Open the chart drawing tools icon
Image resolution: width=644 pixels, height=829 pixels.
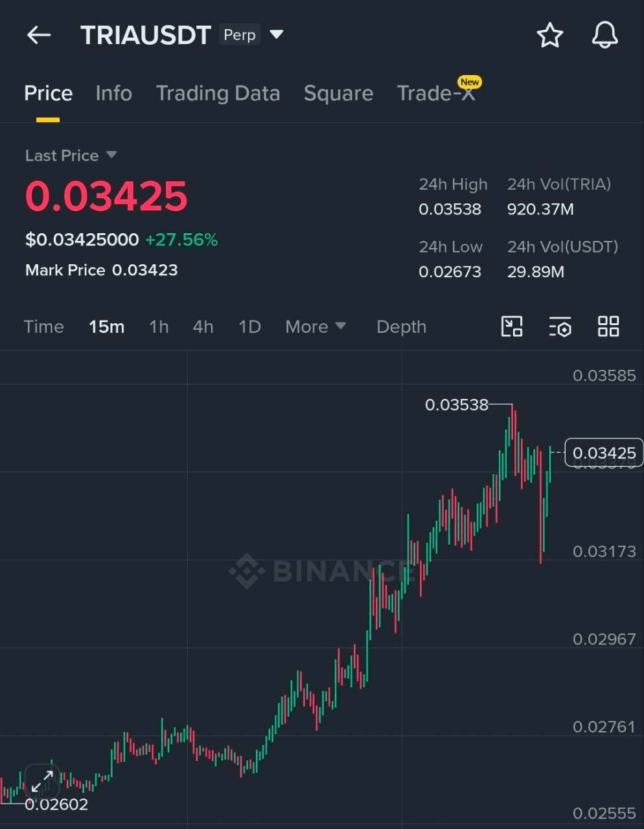[512, 326]
